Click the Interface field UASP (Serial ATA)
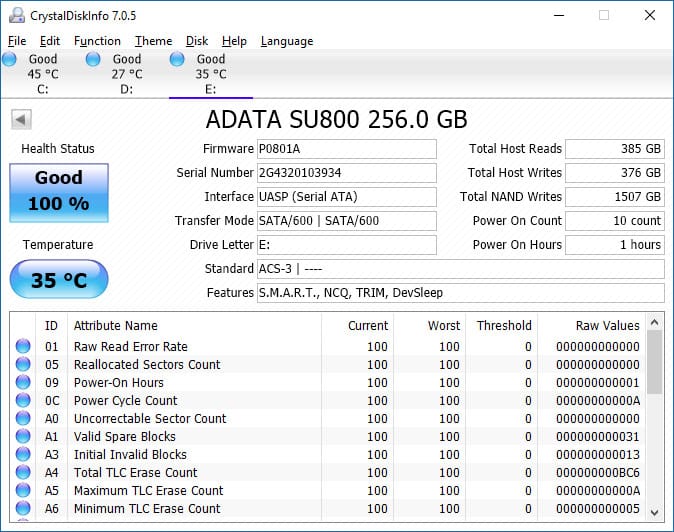This screenshot has height=532, width=674. (346, 197)
